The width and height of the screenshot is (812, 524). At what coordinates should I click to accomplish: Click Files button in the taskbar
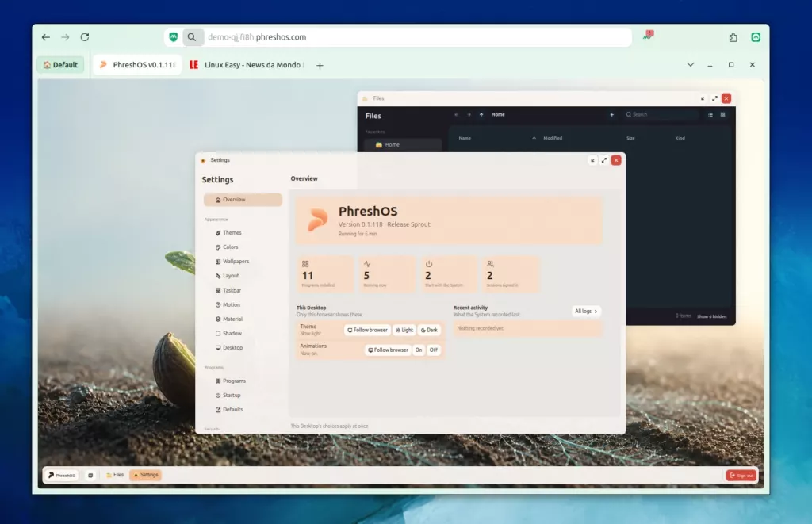click(x=115, y=475)
